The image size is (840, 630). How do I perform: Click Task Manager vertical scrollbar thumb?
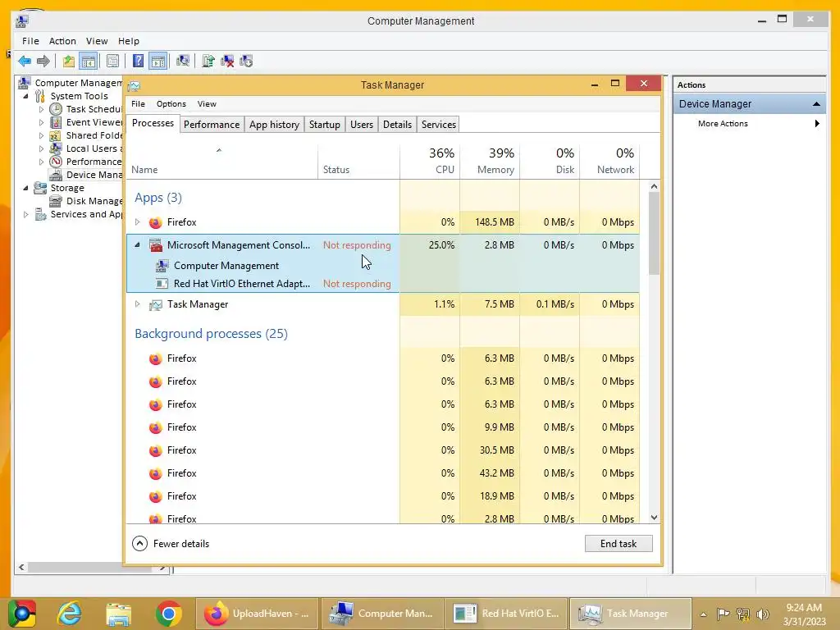coord(654,234)
